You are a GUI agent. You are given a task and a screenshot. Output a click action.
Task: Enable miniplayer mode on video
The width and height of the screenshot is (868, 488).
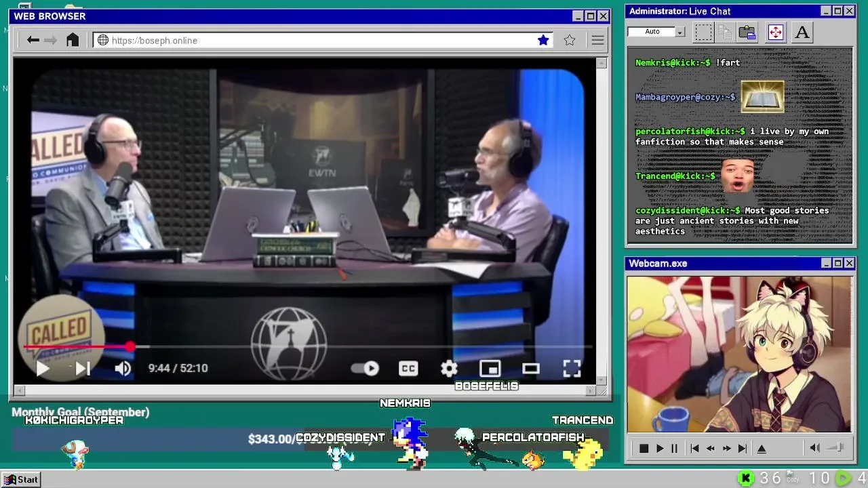(490, 368)
